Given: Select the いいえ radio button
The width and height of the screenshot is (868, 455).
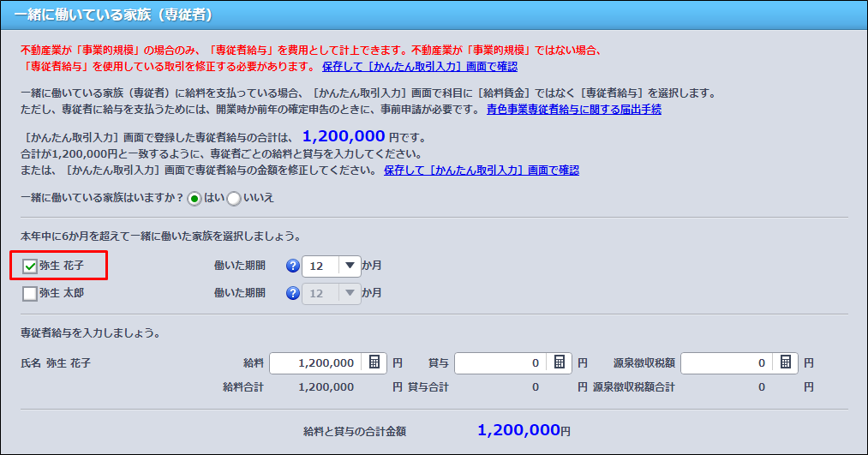Looking at the screenshot, I should pyautogui.click(x=234, y=198).
